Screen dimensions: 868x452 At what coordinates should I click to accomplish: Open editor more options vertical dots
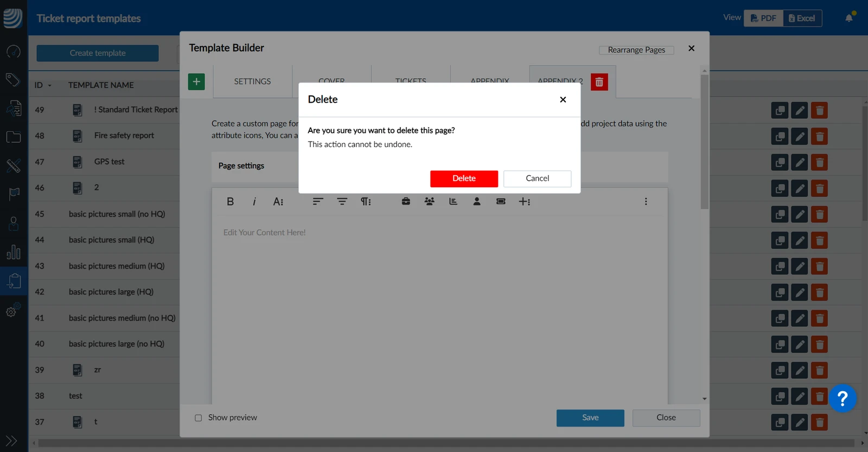646,201
